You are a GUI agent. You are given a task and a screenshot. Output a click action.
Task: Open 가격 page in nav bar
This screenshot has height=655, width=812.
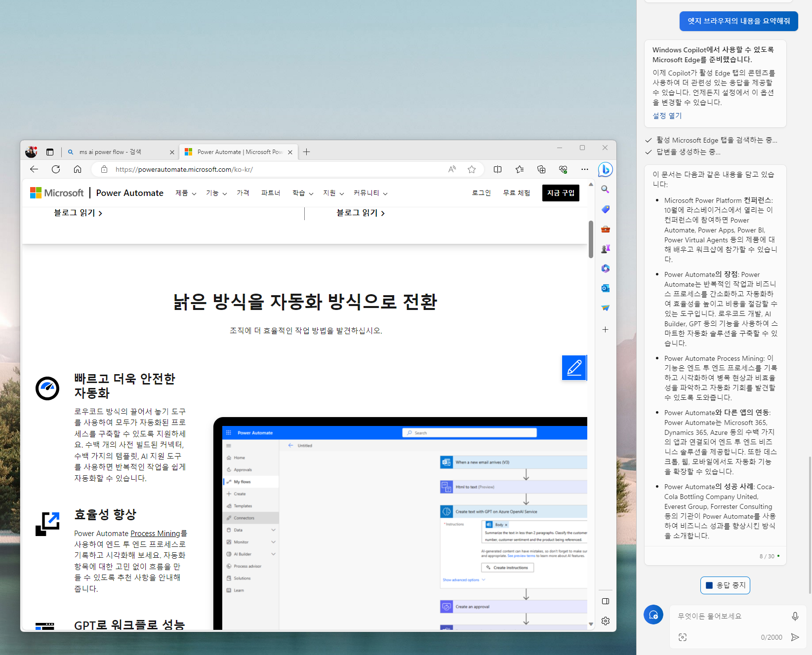(243, 193)
